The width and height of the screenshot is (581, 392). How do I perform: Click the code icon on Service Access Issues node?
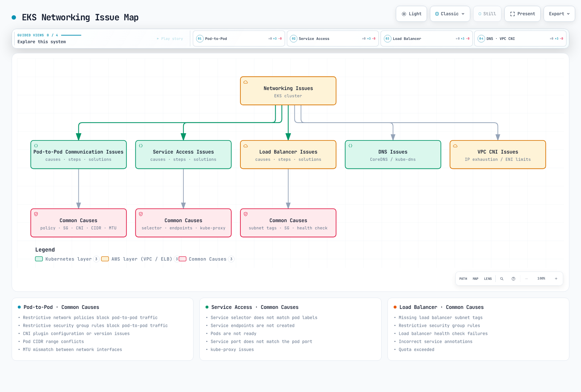[x=141, y=146]
